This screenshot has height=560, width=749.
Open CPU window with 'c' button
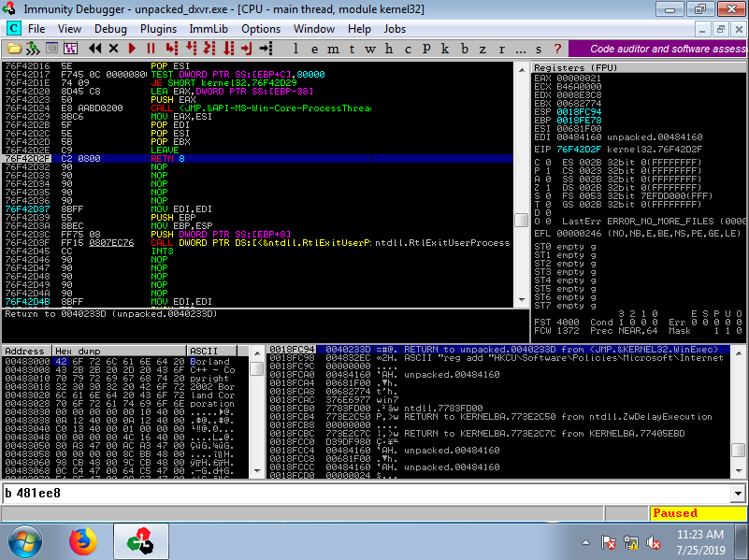408,49
